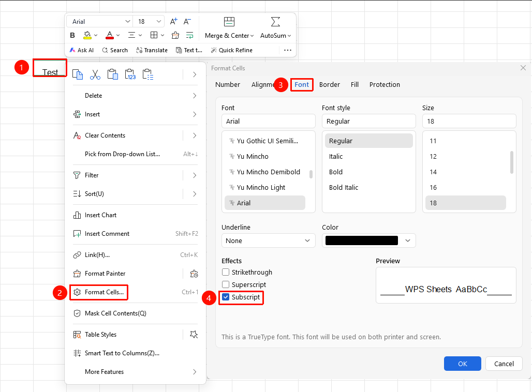Click the Cancel button
This screenshot has width=532, height=392.
coord(504,364)
